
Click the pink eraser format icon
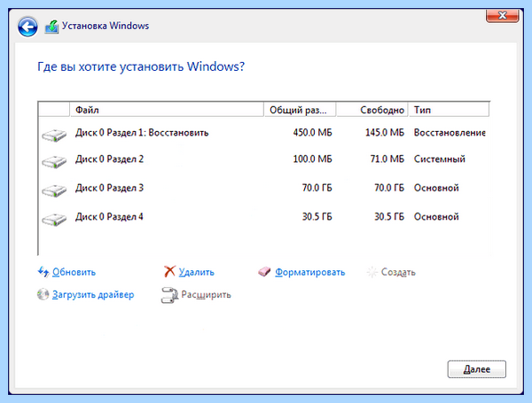(x=264, y=272)
